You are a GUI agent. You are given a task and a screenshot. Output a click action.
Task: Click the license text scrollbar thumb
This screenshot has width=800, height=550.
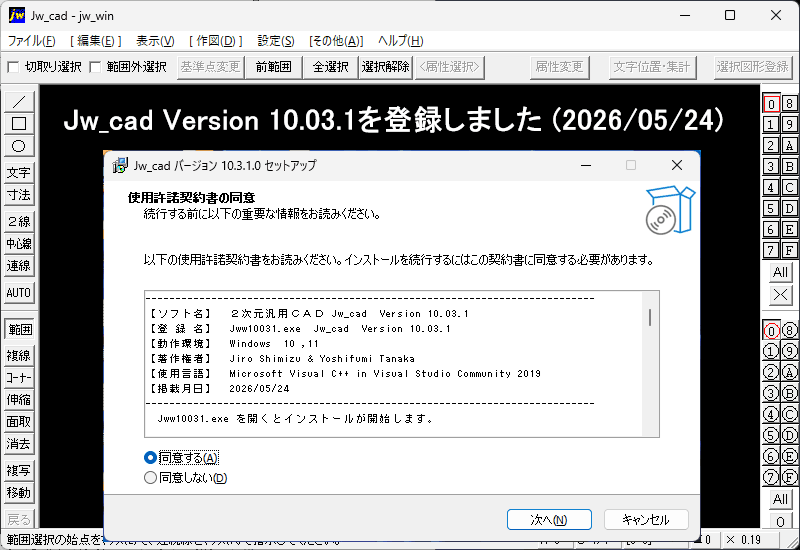[x=649, y=317]
